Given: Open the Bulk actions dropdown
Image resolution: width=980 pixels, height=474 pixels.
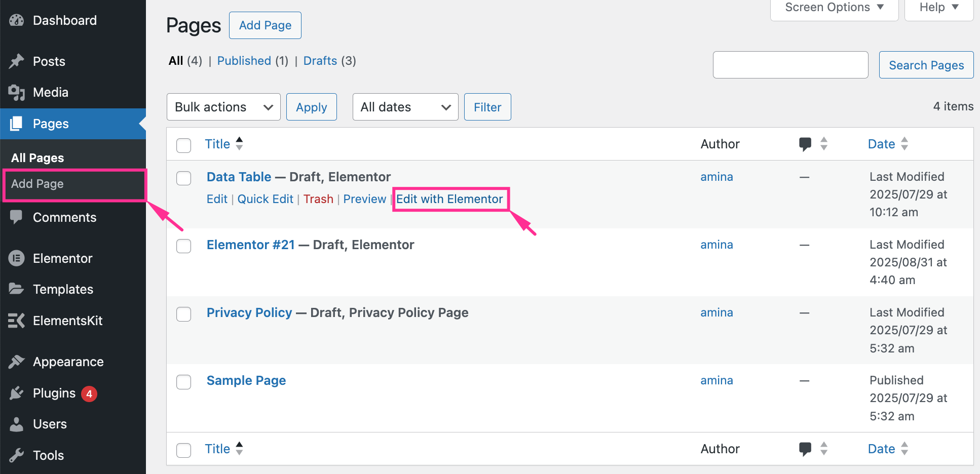Looking at the screenshot, I should tap(223, 107).
